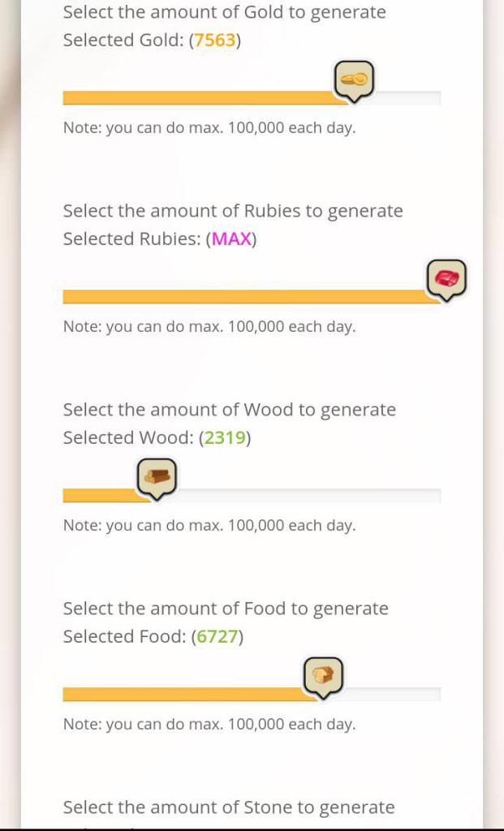Click the pink MAX Rubies value
This screenshot has height=831, width=504.
pos(231,239)
